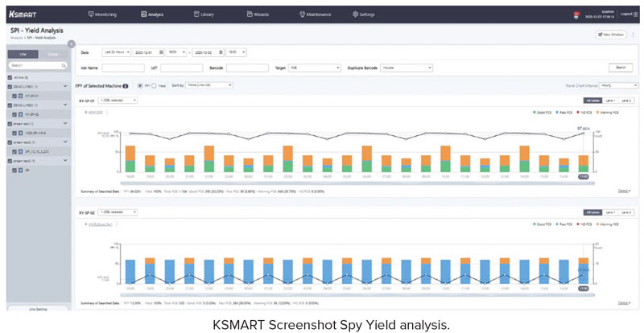Click the SPI_12_10_2_233 machine icon

click(21, 151)
